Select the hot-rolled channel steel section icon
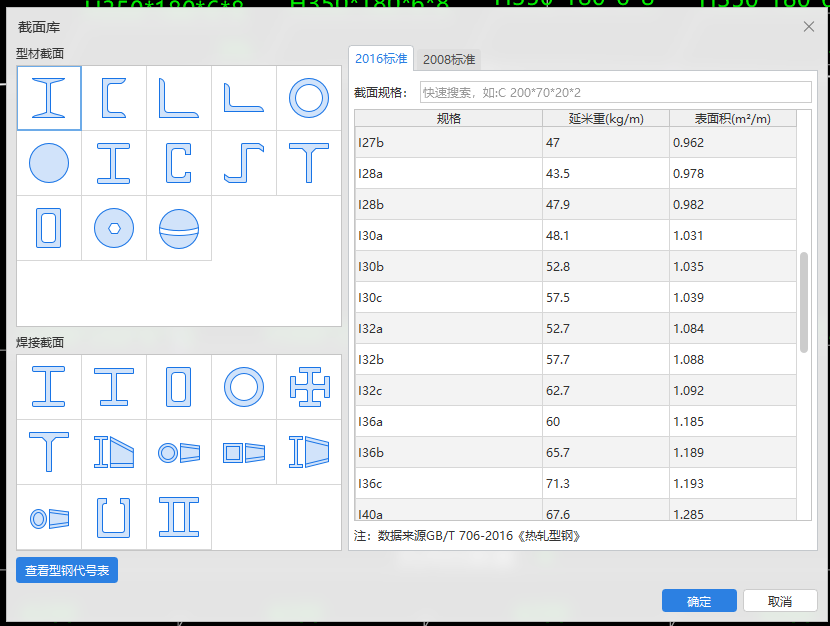The height and width of the screenshot is (626, 830). click(114, 98)
